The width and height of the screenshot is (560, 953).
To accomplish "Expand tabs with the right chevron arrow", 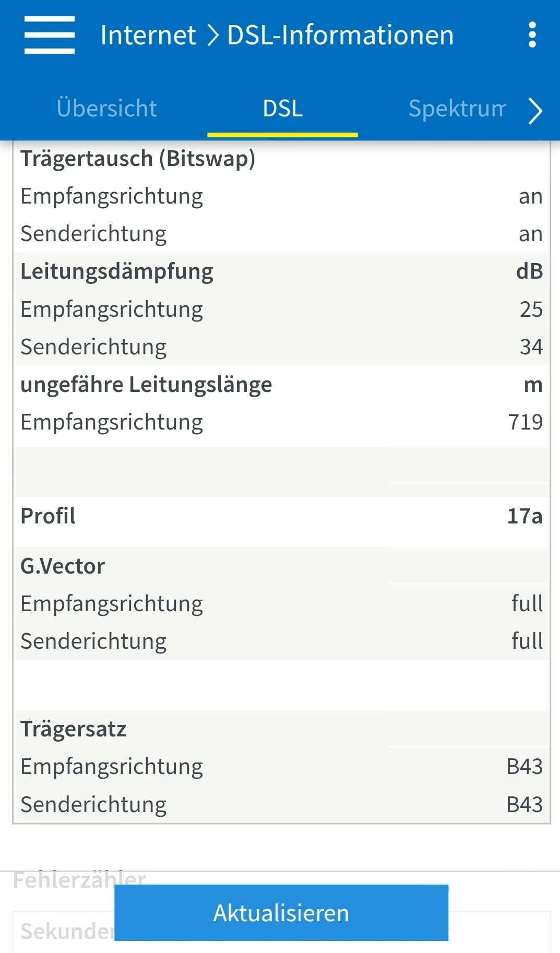I will click(x=535, y=111).
